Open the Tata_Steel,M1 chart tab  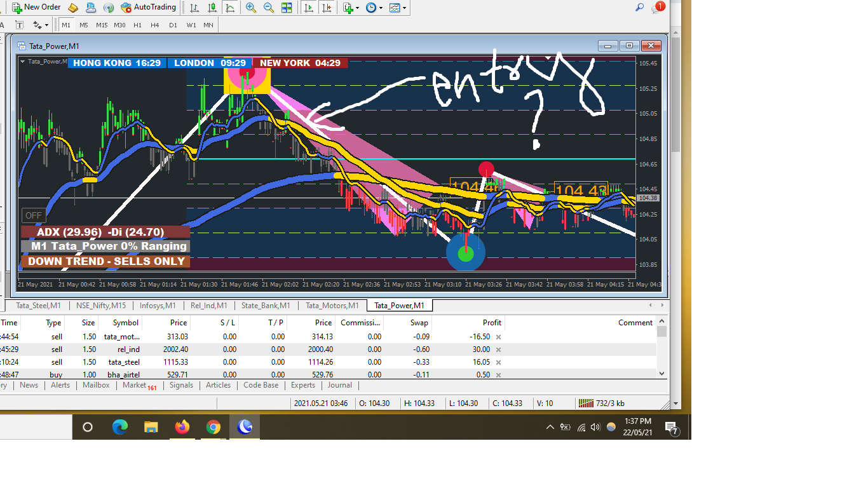(39, 306)
